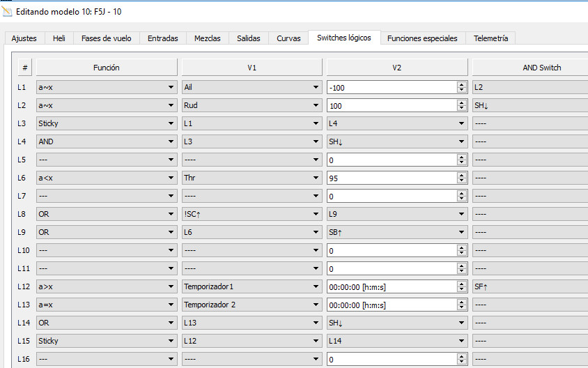Click the L12 V2 time field
Screen dimensions: 588x368
(x=391, y=287)
